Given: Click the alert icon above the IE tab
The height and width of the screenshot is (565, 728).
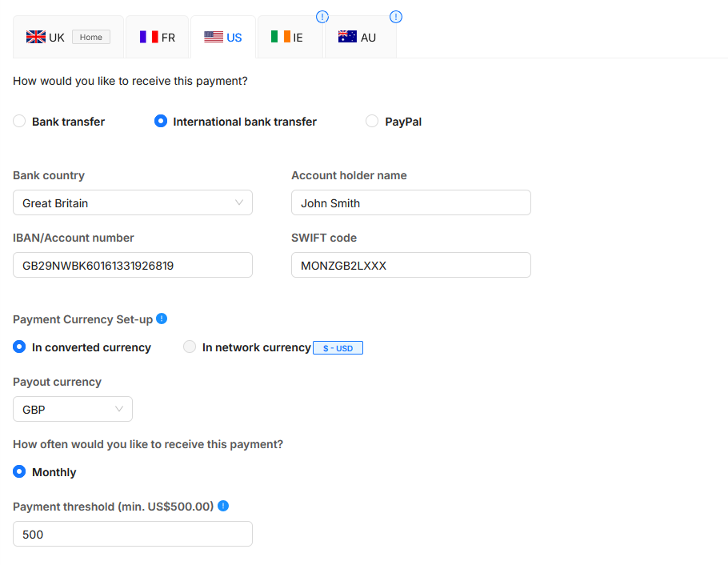Looking at the screenshot, I should point(322,17).
